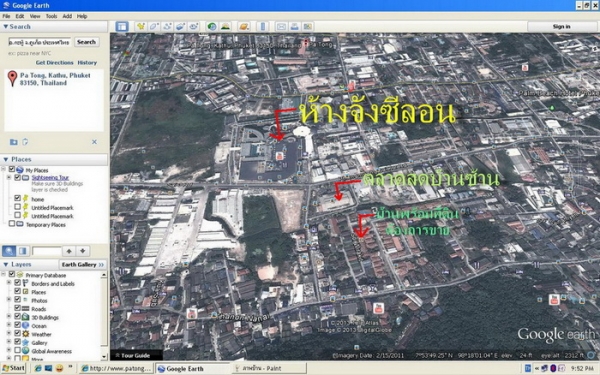Select the Record a Tour tool
600x375 pixels.
tap(194, 26)
